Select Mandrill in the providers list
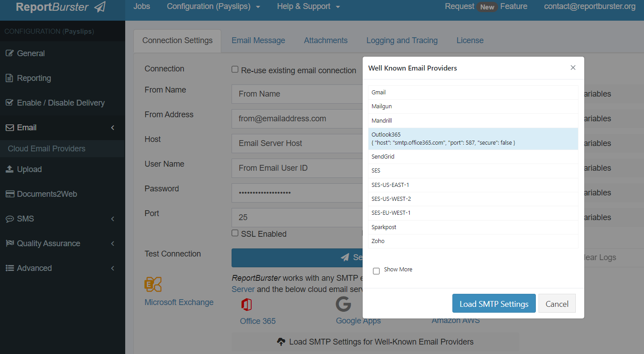The height and width of the screenshot is (354, 644). coord(473,121)
